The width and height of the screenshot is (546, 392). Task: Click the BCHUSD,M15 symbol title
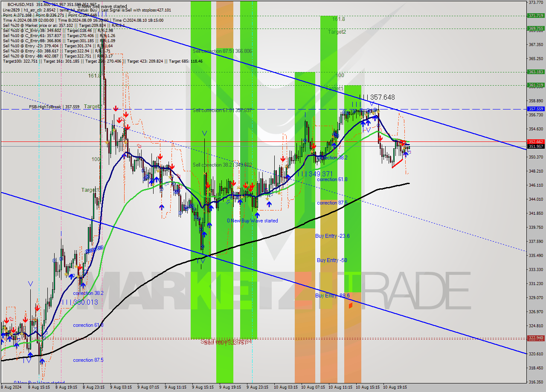(21, 5)
